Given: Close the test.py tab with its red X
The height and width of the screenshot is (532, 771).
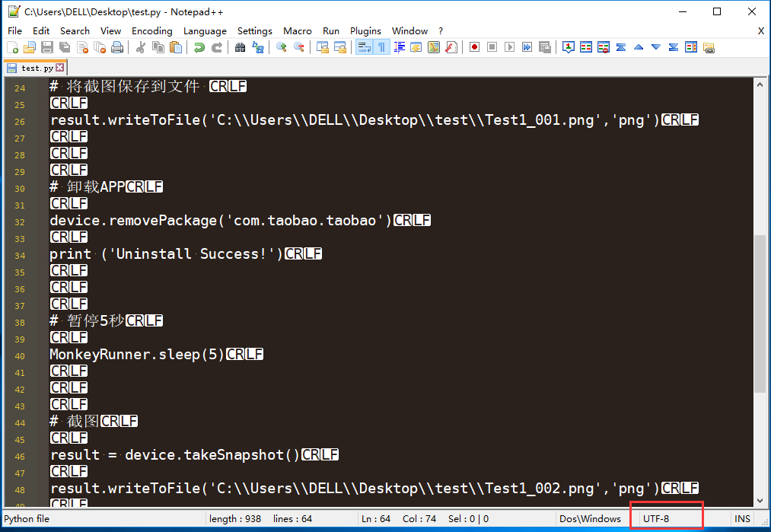Looking at the screenshot, I should click(60, 68).
